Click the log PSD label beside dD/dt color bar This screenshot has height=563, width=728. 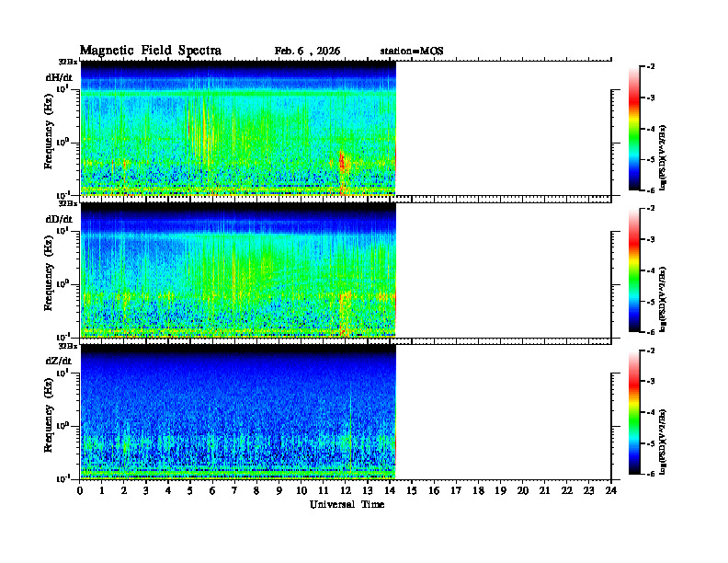click(663, 300)
